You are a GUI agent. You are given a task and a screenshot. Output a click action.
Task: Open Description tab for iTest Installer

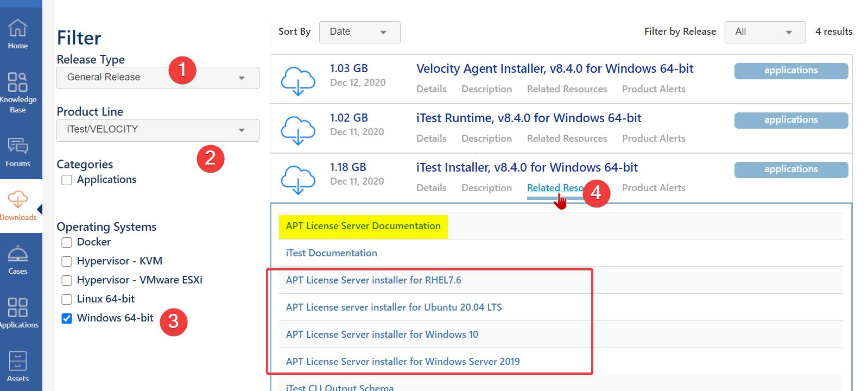(487, 188)
